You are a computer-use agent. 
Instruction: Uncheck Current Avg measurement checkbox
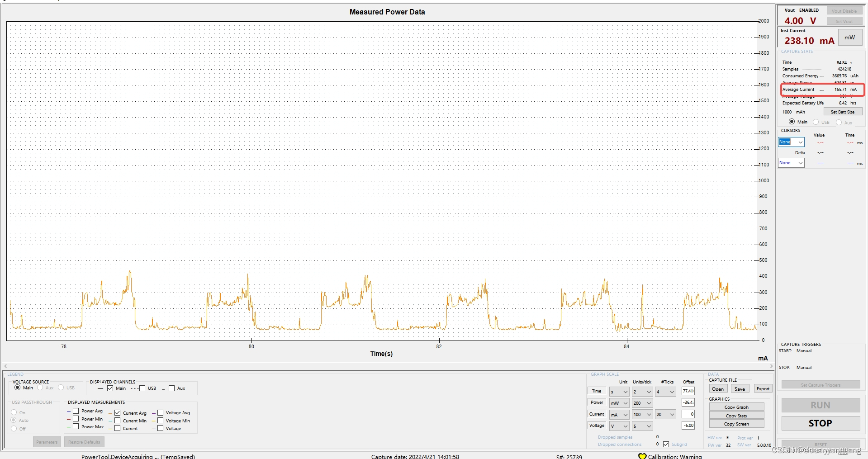[x=117, y=413]
